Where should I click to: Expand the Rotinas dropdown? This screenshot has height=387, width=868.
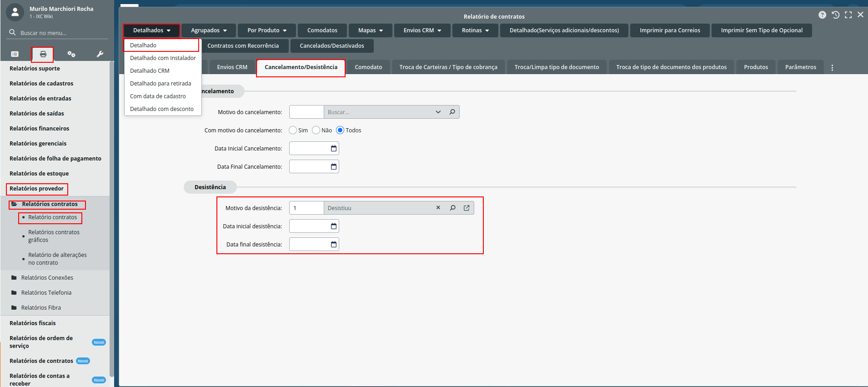pyautogui.click(x=475, y=30)
